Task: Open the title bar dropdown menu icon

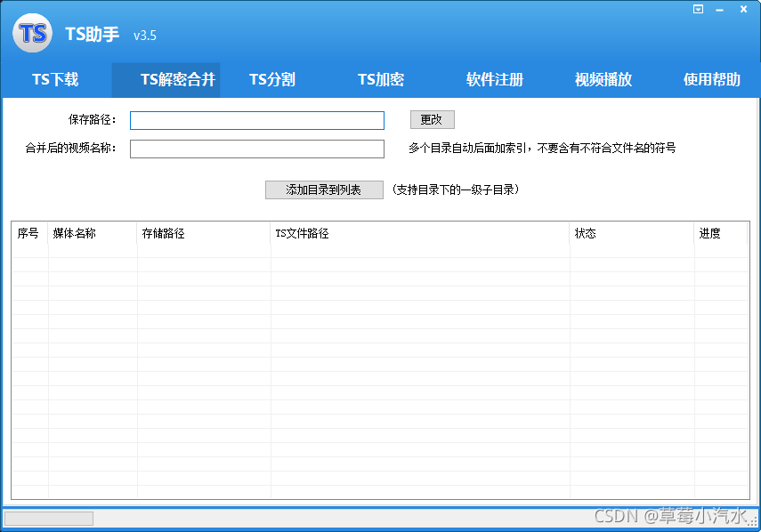Action: point(698,9)
